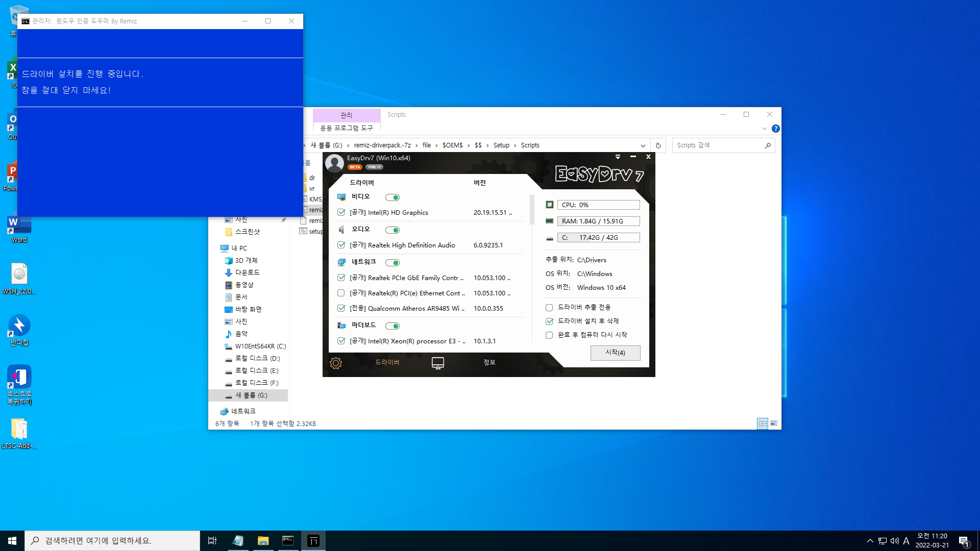
Task: Click the C: disk usage bar
Action: [x=598, y=237]
